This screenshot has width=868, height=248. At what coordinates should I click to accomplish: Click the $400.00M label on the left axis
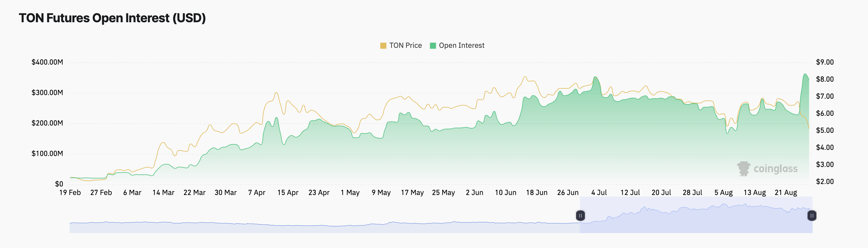coord(47,62)
